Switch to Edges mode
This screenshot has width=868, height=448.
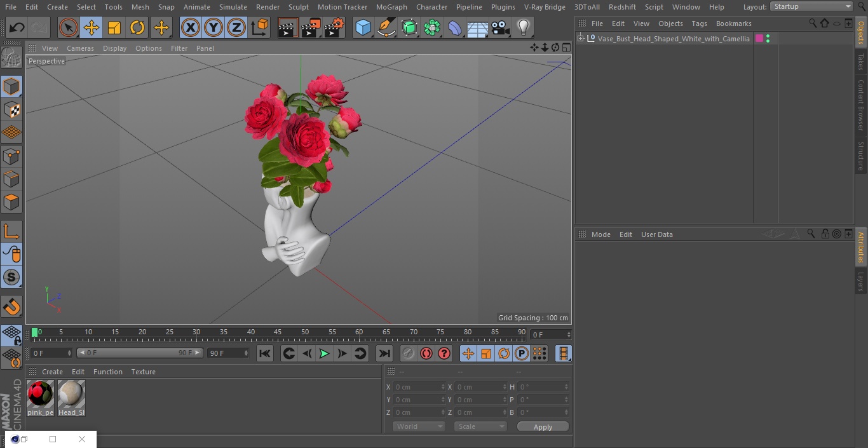[x=11, y=179]
